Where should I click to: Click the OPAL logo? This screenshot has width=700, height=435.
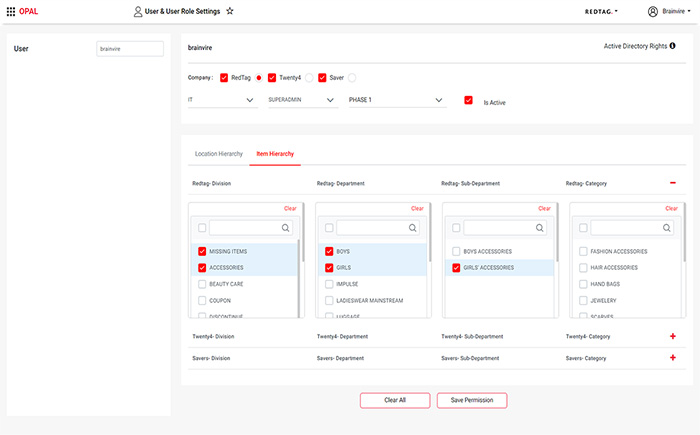click(x=28, y=11)
